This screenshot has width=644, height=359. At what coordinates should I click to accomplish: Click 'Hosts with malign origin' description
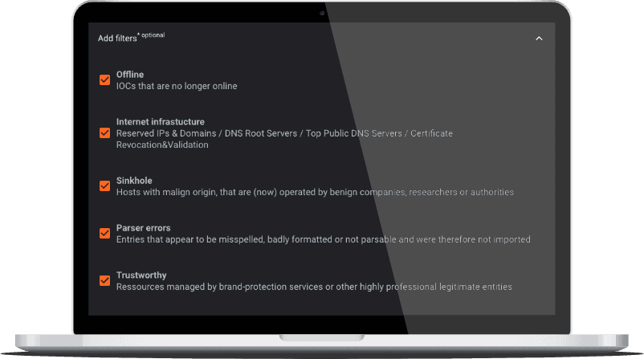pos(315,192)
